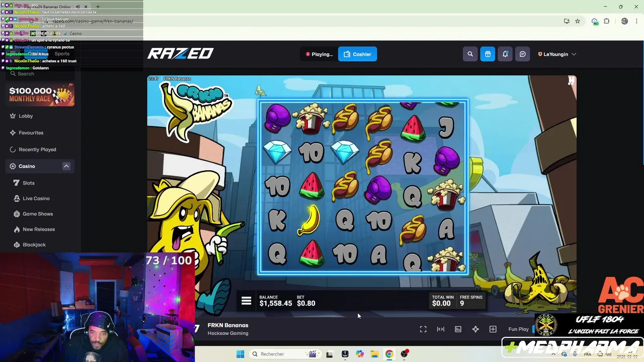Click the Hacksaw Gaming provider link
Image resolution: width=644 pixels, height=362 pixels.
click(x=228, y=333)
